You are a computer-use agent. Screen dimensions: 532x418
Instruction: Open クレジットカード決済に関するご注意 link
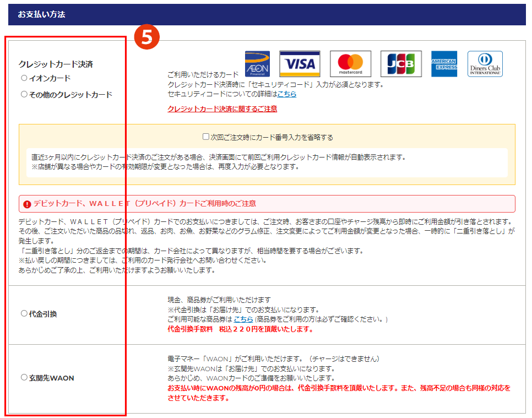click(x=222, y=109)
